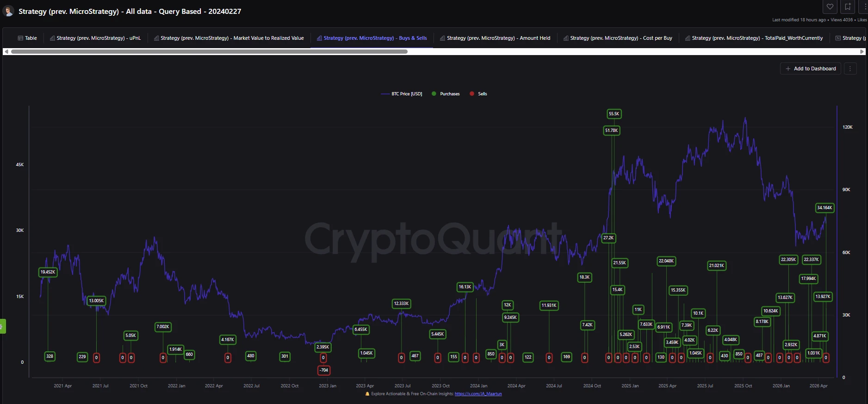The width and height of the screenshot is (868, 404).
Task: Click the 21.55K purchase label
Action: pos(620,263)
